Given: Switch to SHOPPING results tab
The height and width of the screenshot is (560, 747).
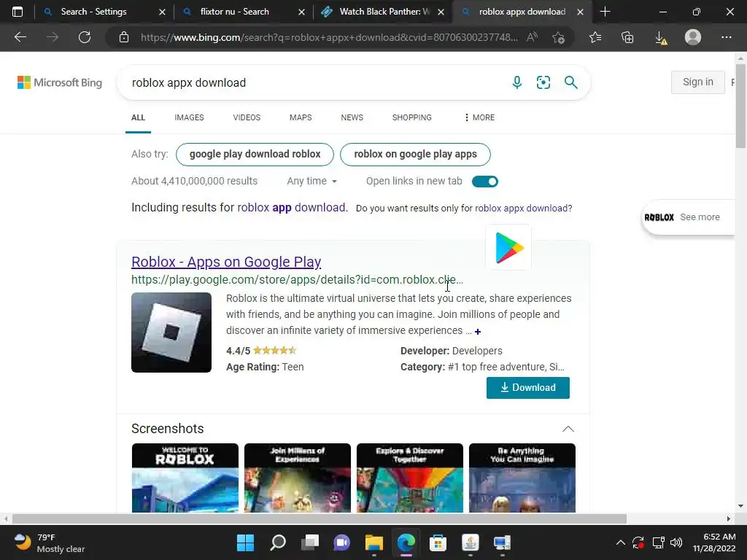Looking at the screenshot, I should click(x=412, y=117).
